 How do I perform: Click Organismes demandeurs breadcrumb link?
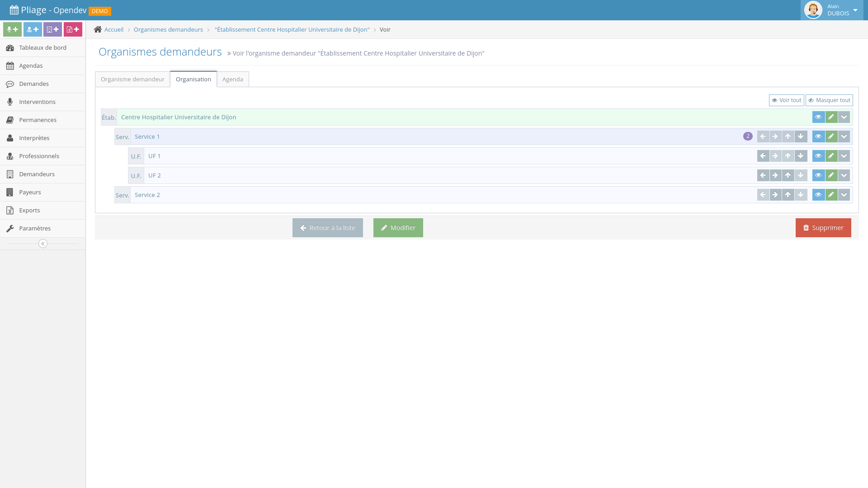[x=168, y=29]
